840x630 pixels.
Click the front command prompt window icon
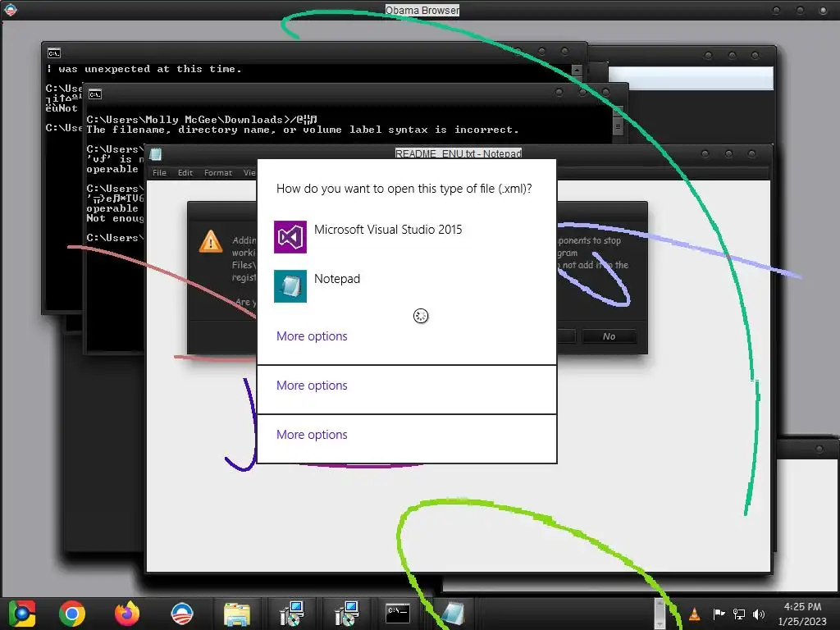pos(95,94)
